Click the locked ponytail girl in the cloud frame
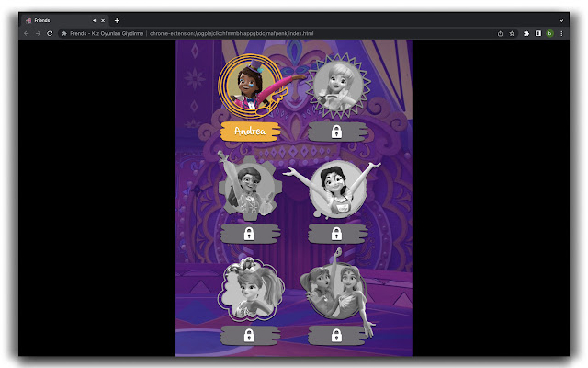The height and width of the screenshot is (368, 588). (251, 289)
